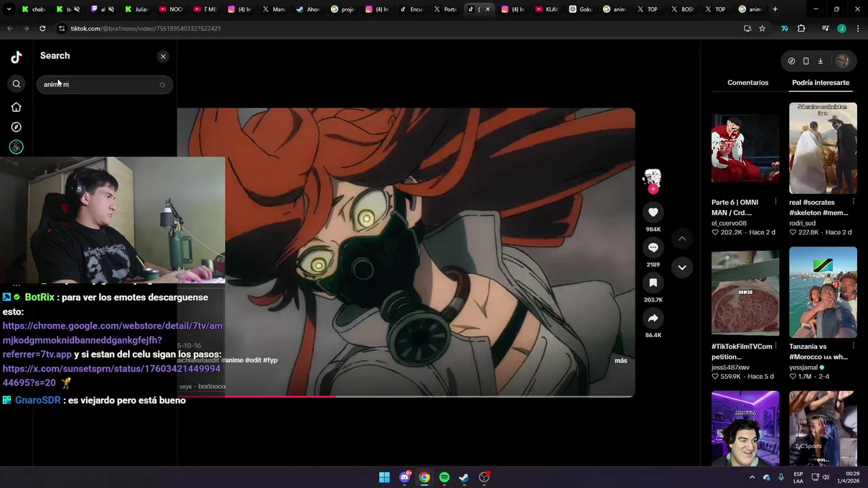The image size is (868, 488).
Task: Expand video description via 'más'
Action: click(620, 361)
